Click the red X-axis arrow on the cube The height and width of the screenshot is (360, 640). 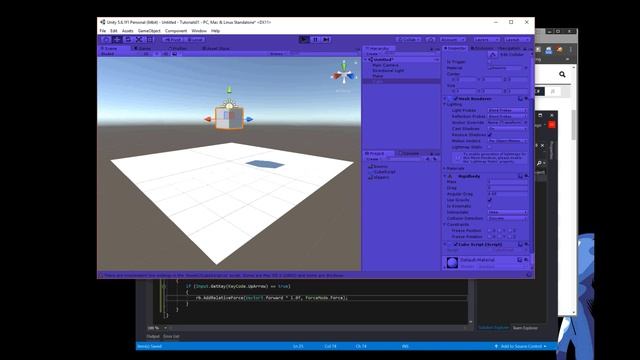208,119
